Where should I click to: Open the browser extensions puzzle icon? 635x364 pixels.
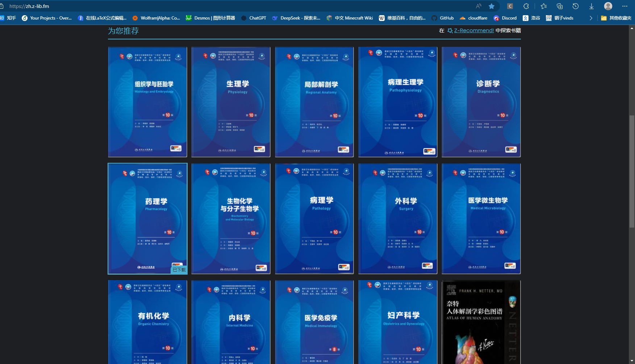click(x=526, y=6)
